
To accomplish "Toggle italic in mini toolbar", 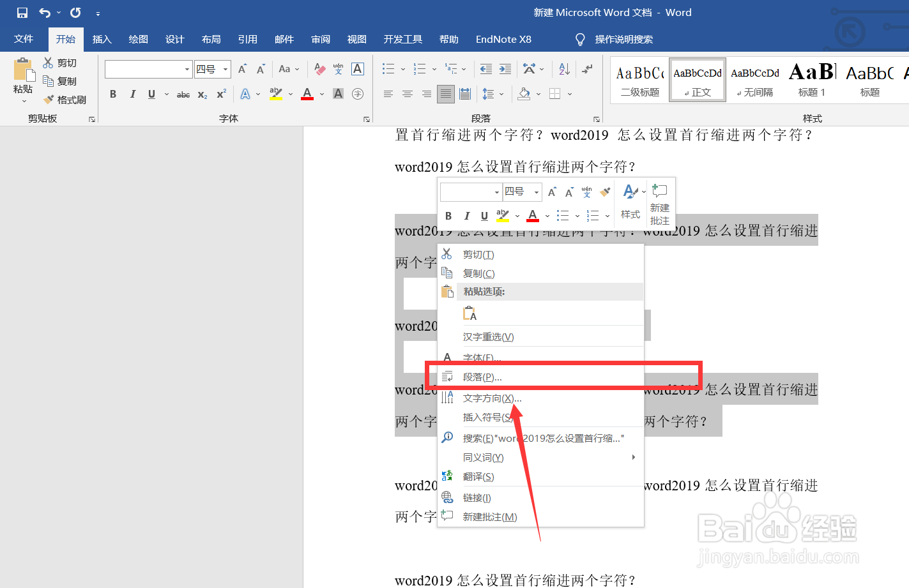I will [466, 216].
